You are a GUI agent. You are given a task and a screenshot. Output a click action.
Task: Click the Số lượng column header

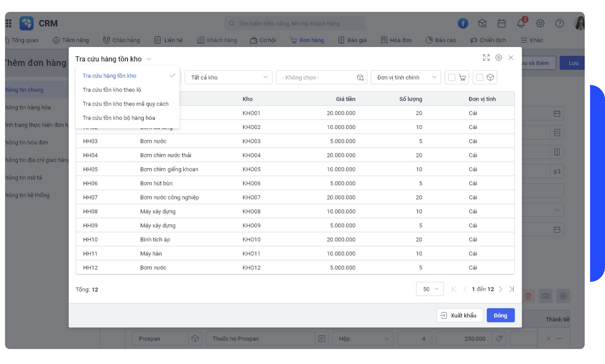pyautogui.click(x=410, y=99)
